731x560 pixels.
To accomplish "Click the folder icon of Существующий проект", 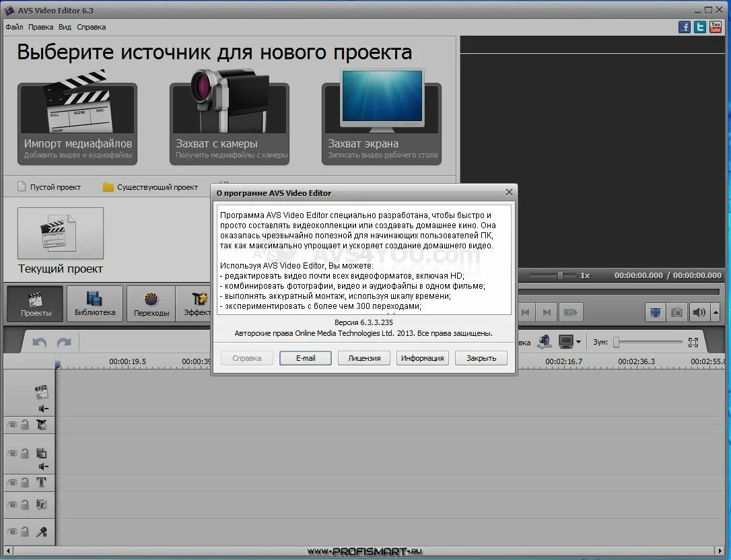I will tap(108, 187).
